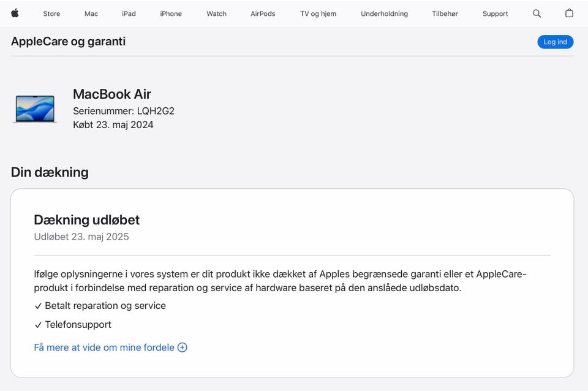
Task: Open the Watch navigation item
Action: (x=216, y=13)
